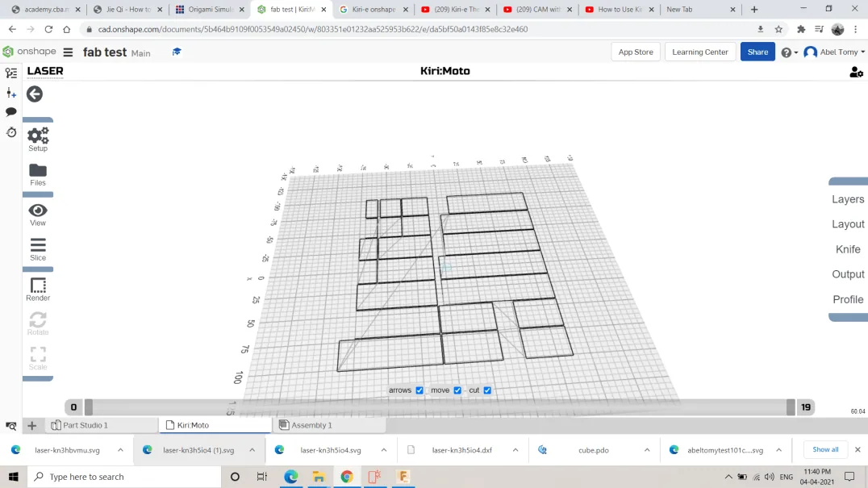The image size is (868, 488).
Task: Open the Files folder menu
Action: tap(38, 175)
